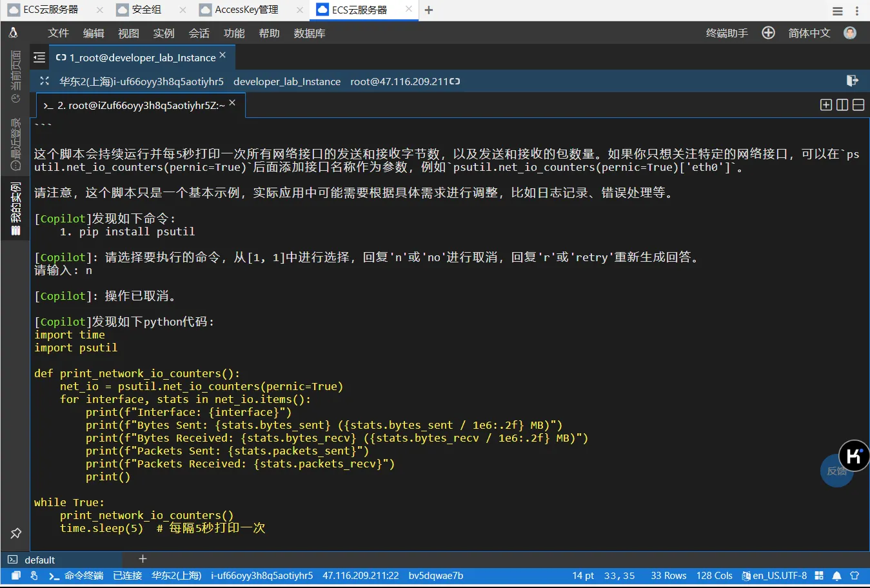
Task: Click 128 Cols indicator
Action: pos(715,576)
